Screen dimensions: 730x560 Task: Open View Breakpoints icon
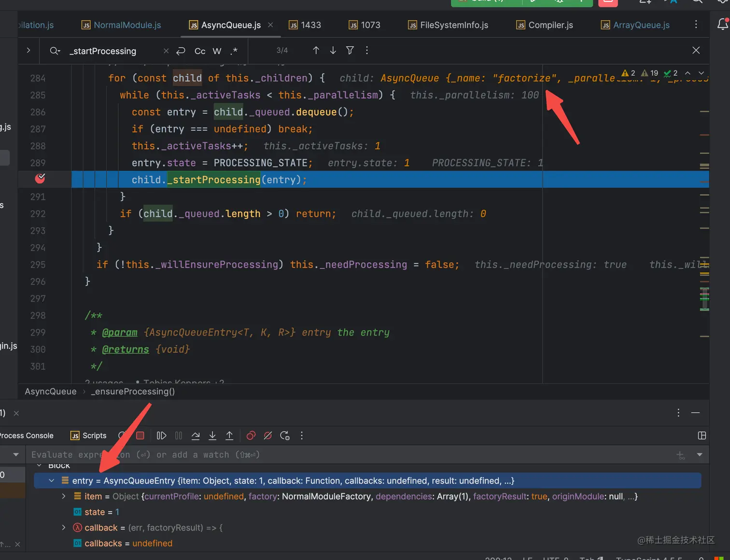point(251,435)
